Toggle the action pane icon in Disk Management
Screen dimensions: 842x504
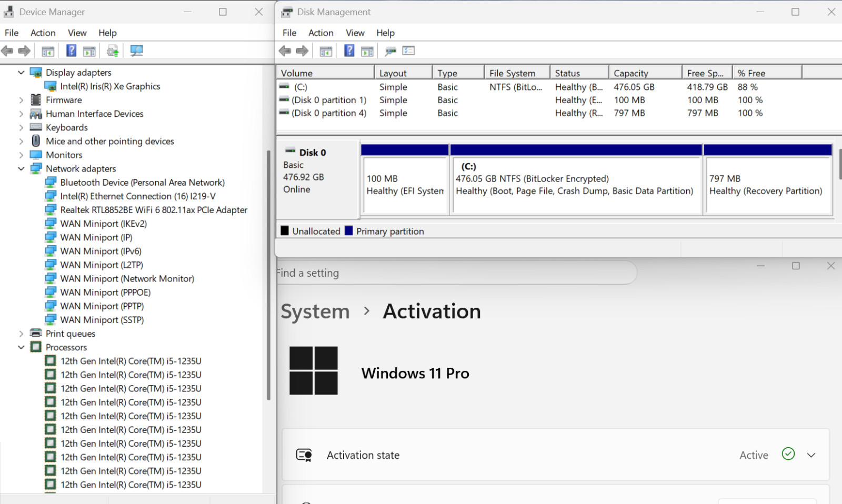[x=367, y=51]
